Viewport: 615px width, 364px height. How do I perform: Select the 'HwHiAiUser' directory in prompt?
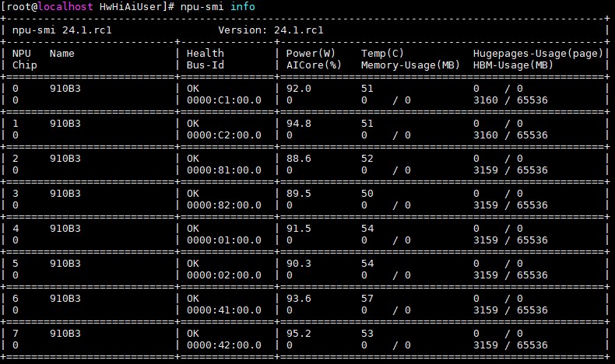pyautogui.click(x=131, y=7)
